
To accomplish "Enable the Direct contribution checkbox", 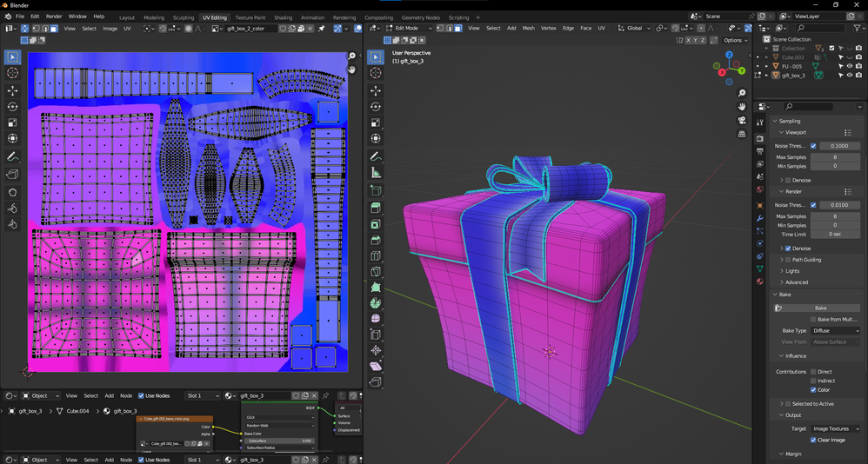I will click(813, 372).
